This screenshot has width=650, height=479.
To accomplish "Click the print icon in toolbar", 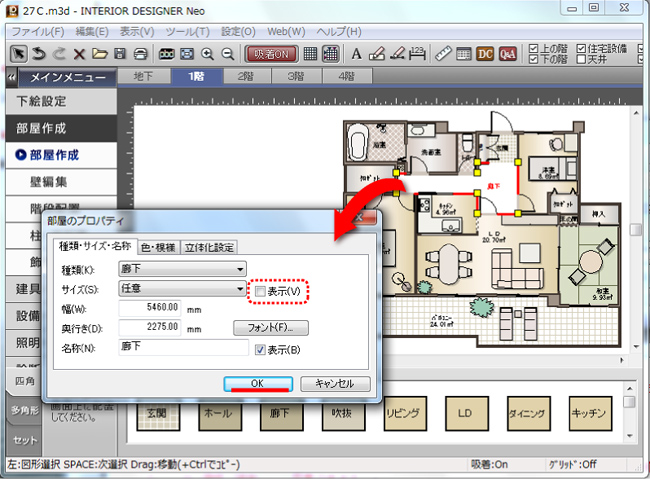I will [x=140, y=53].
